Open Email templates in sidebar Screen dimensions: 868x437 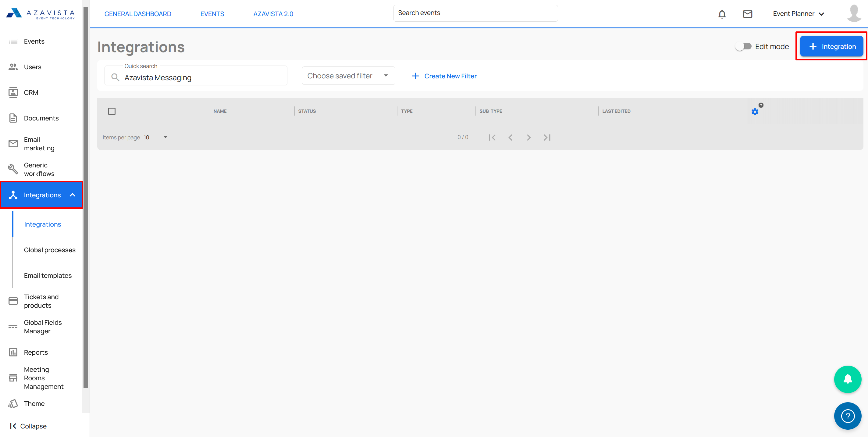[x=48, y=275]
